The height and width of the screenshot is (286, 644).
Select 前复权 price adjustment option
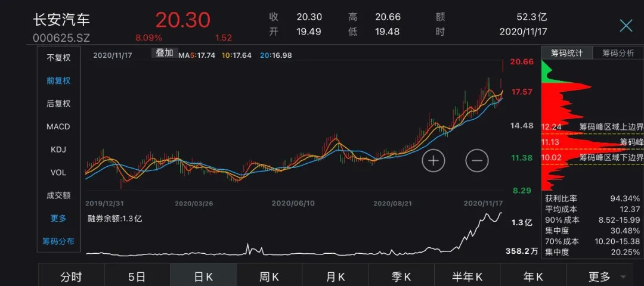click(x=58, y=81)
